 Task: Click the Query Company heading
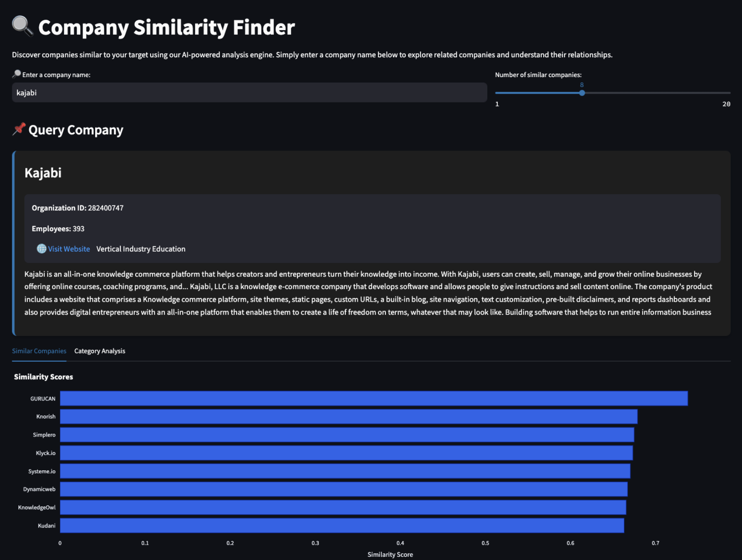[76, 130]
